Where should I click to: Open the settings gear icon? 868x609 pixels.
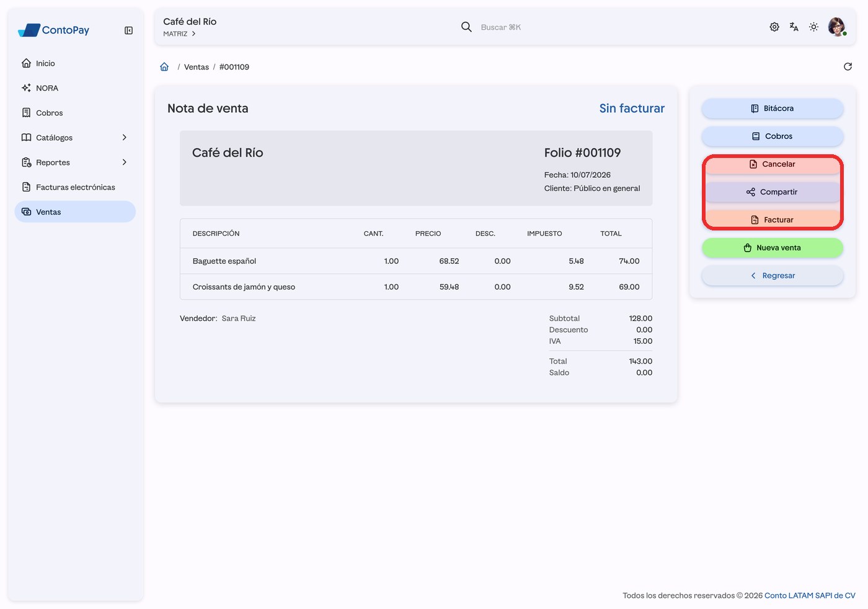point(774,27)
